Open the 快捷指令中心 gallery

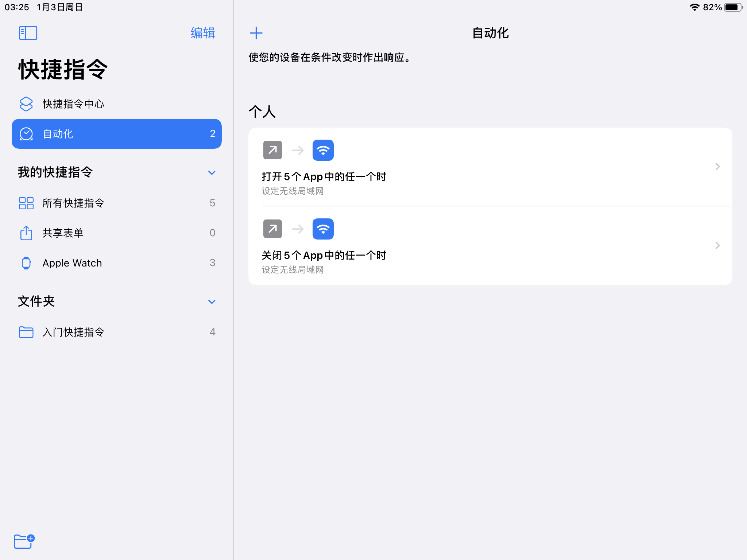(x=73, y=104)
